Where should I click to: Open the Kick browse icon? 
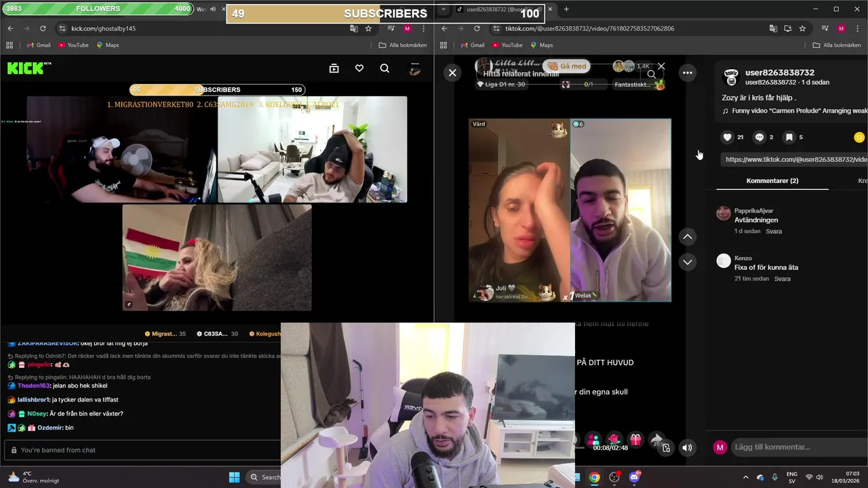[x=334, y=68]
